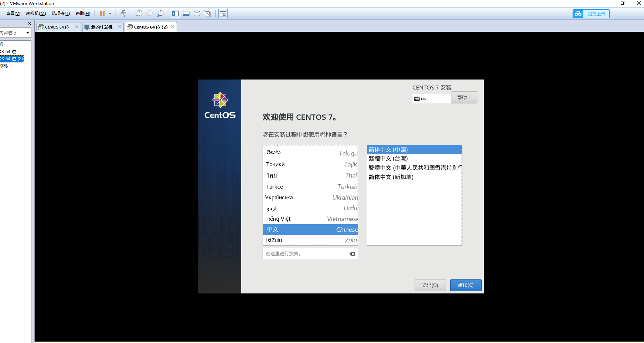The width and height of the screenshot is (644, 343).
Task: Pause the virtual machine with the orange pause icon
Action: click(x=102, y=14)
